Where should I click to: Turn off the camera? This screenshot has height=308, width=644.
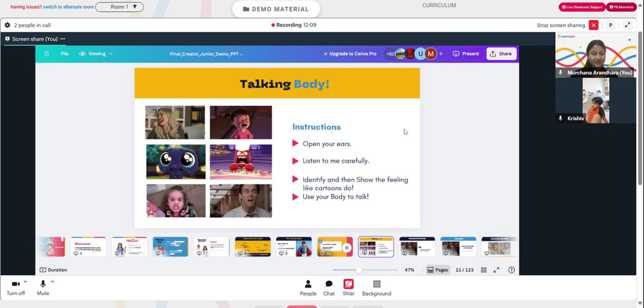click(15, 288)
